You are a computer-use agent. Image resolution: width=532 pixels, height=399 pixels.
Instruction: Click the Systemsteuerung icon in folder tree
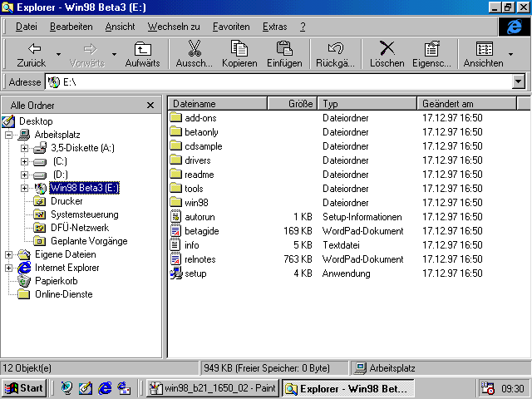[x=39, y=214]
